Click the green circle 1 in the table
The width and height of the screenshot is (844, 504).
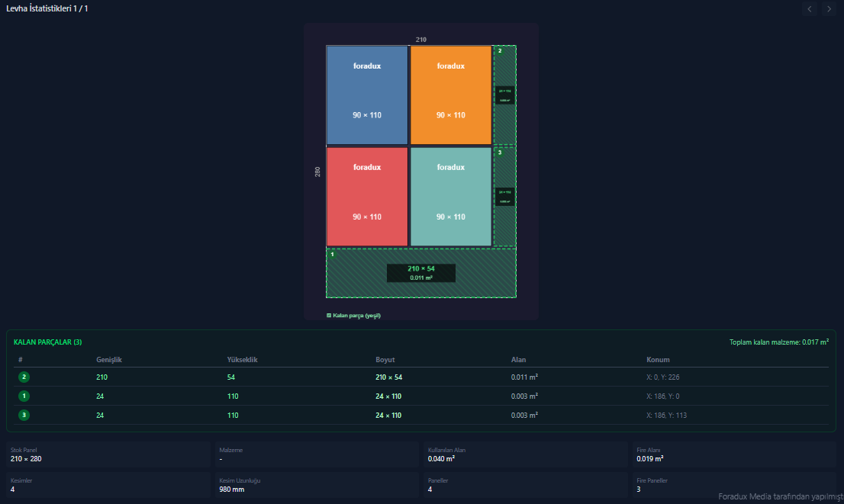(x=24, y=396)
